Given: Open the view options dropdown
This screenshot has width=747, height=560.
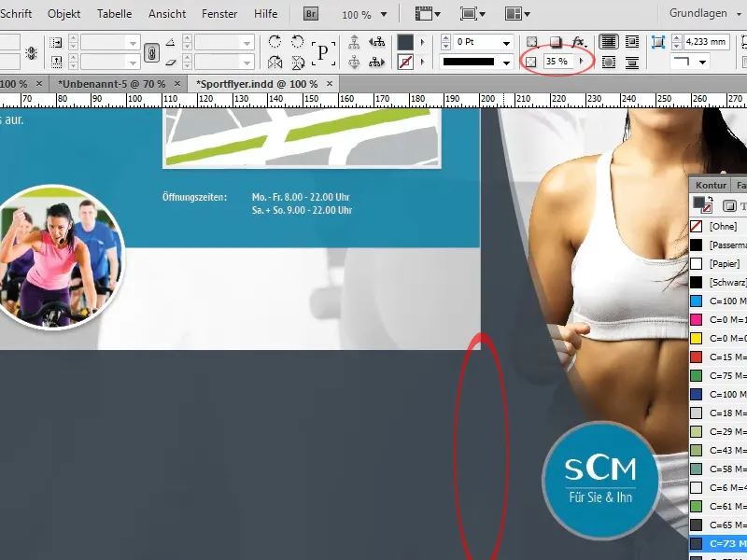Looking at the screenshot, I should [428, 14].
